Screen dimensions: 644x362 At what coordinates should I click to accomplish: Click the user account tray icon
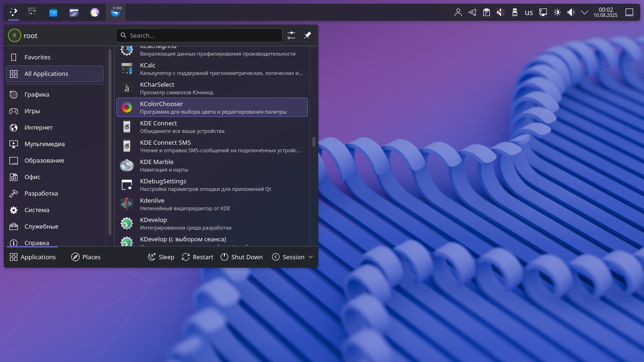point(458,13)
